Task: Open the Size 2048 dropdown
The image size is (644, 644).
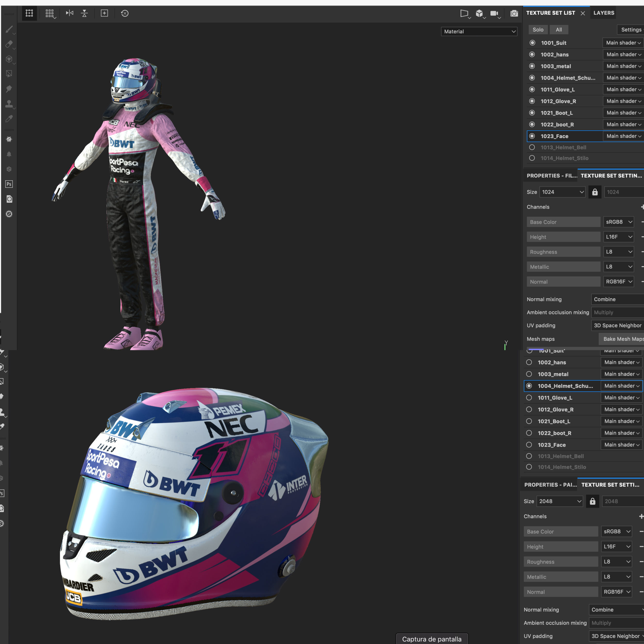Action: [560, 501]
